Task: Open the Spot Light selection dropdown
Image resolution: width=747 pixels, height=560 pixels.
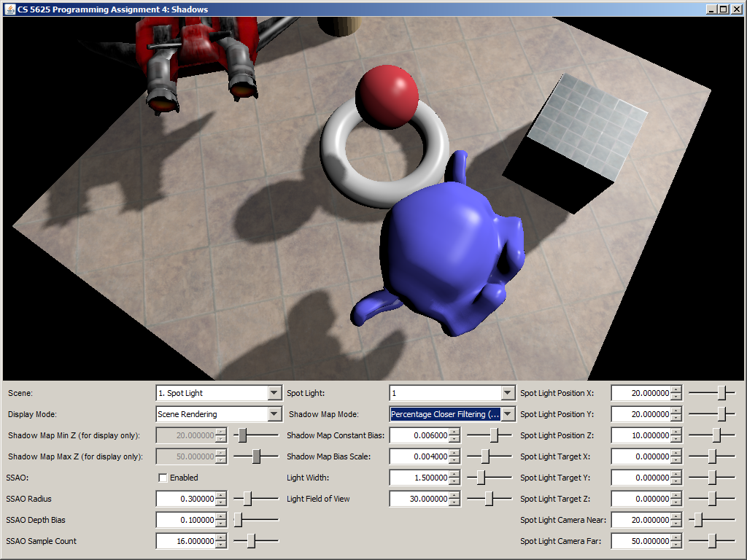Action: [x=508, y=393]
